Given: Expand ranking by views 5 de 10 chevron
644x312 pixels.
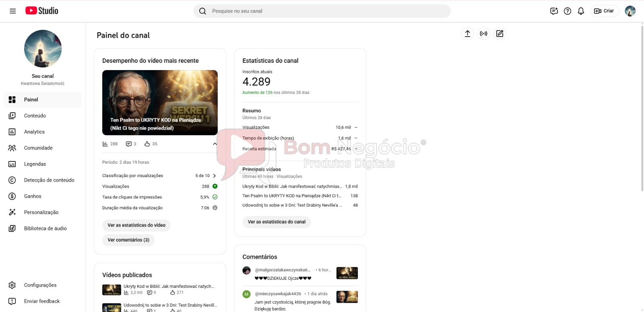Looking at the screenshot, I should tap(215, 176).
